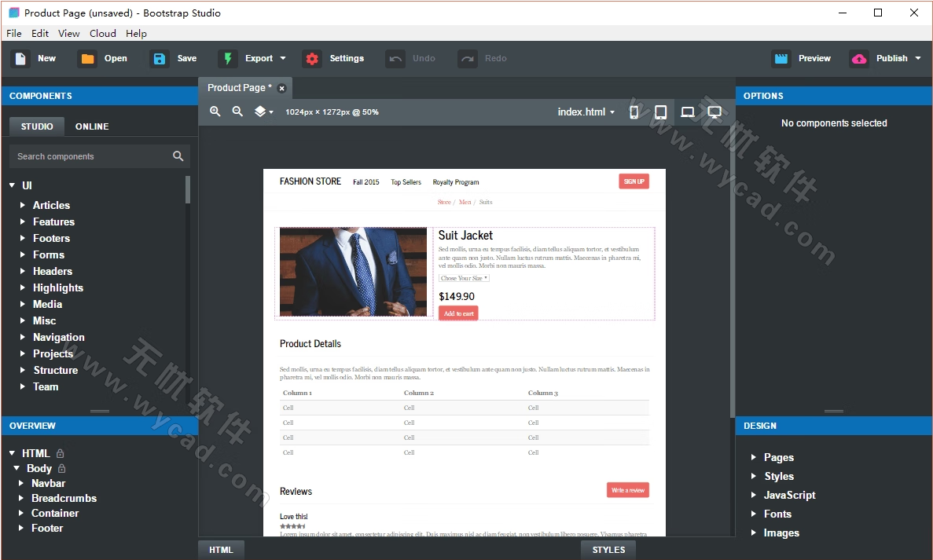Click the Preview button
The image size is (933, 560).
(x=802, y=58)
